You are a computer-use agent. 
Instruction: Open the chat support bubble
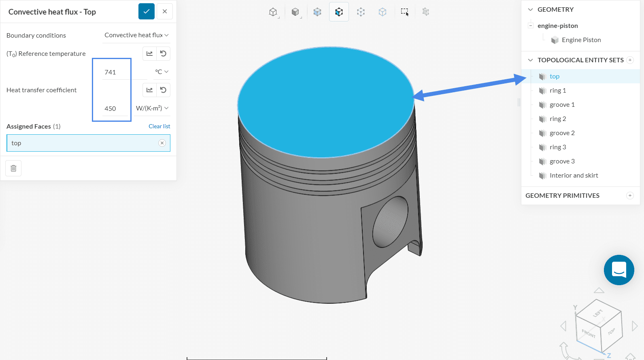click(x=618, y=270)
